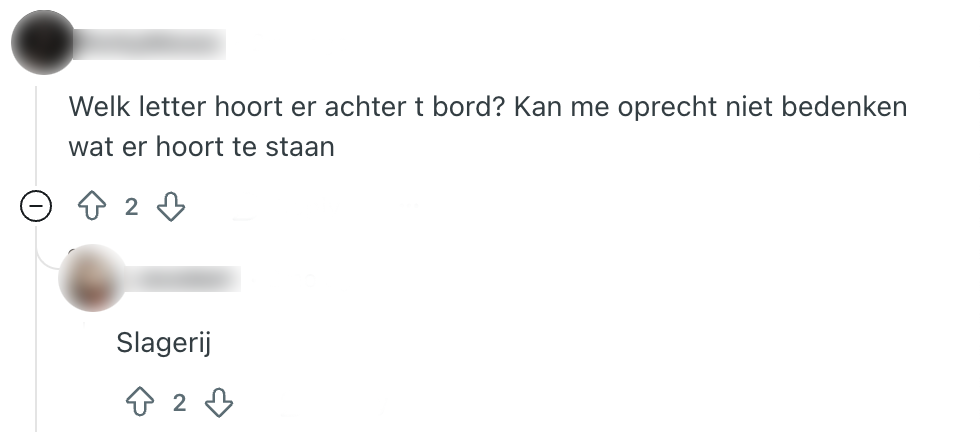Collapse the thread with the minus button

pyautogui.click(x=37, y=207)
